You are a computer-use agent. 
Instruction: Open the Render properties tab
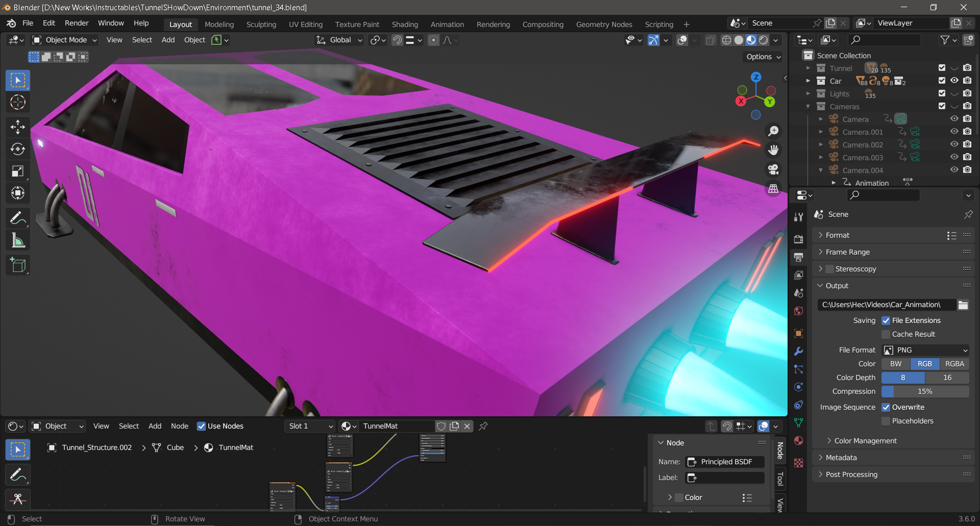(799, 239)
